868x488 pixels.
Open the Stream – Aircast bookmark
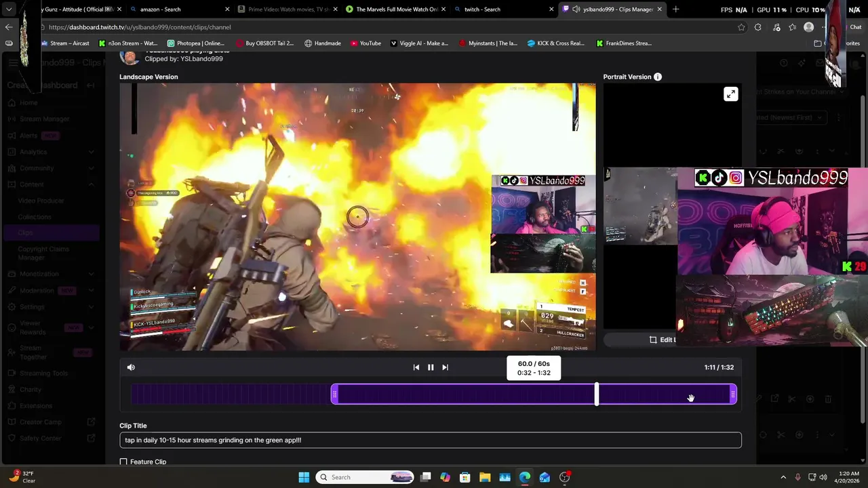tap(66, 43)
